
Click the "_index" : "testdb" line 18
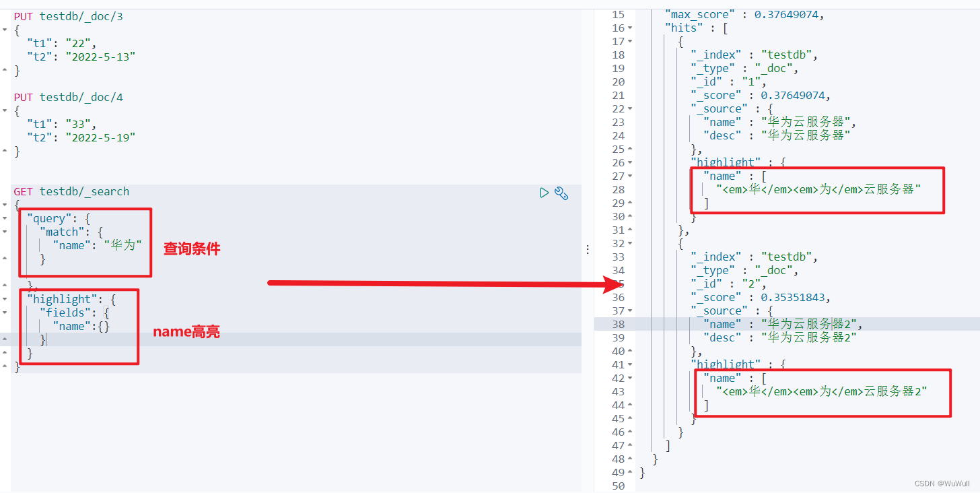(x=754, y=55)
